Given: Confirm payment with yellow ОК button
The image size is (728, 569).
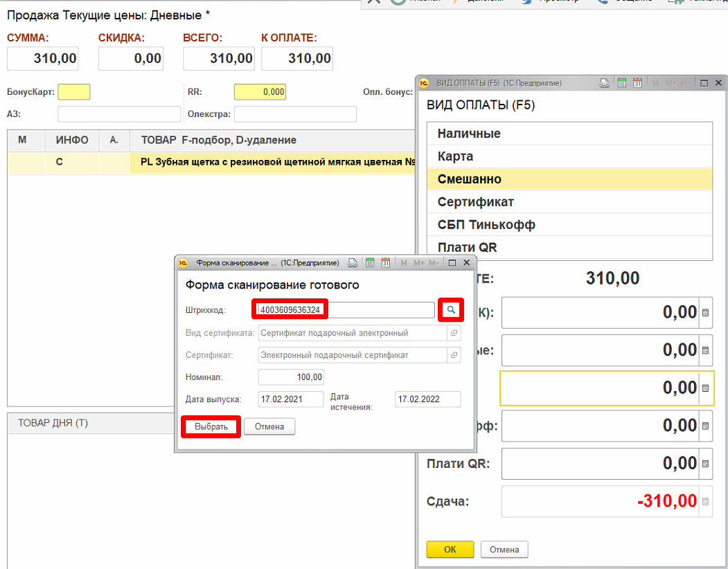Looking at the screenshot, I should [450, 550].
